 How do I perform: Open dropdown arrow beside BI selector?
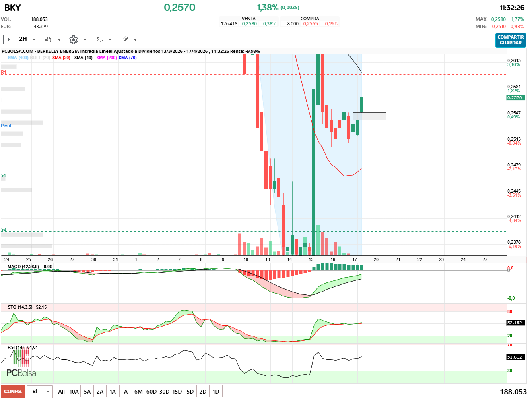point(48,392)
